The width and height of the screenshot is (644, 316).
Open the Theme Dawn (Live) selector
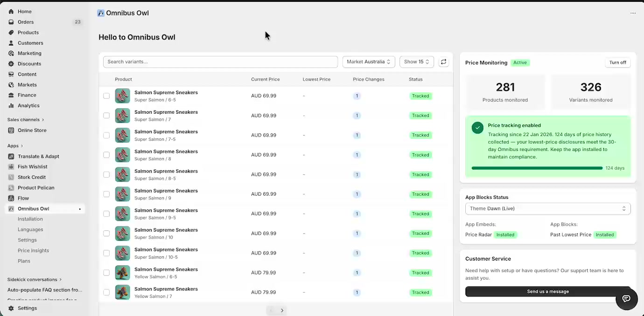point(548,209)
